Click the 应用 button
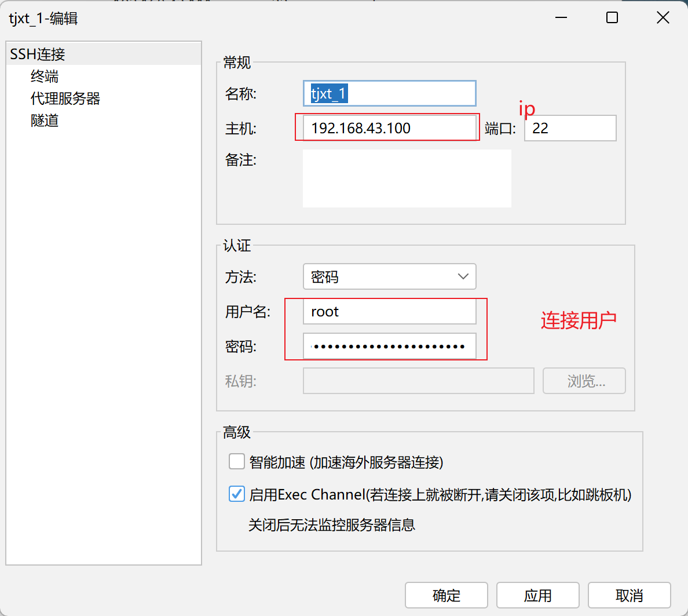This screenshot has width=688, height=616. tap(538, 595)
